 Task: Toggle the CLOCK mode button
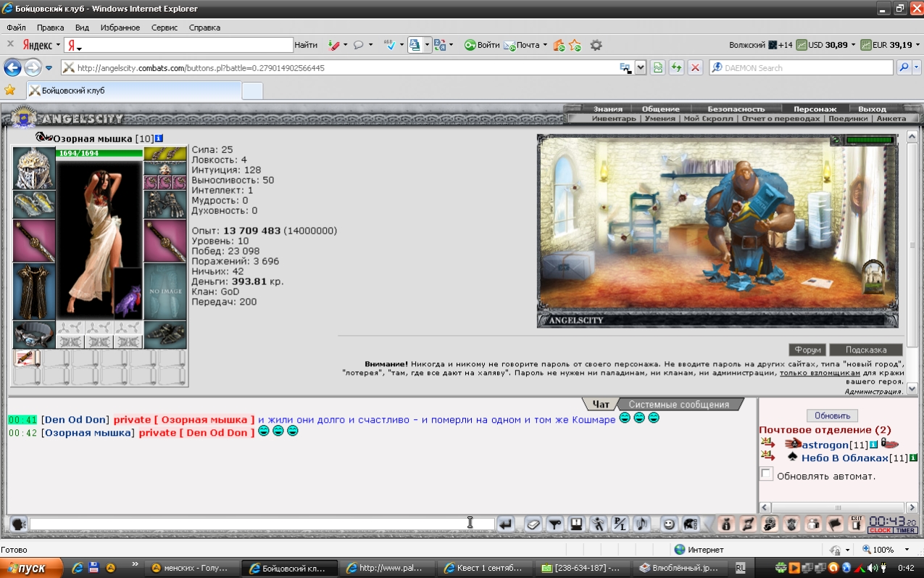(880, 530)
